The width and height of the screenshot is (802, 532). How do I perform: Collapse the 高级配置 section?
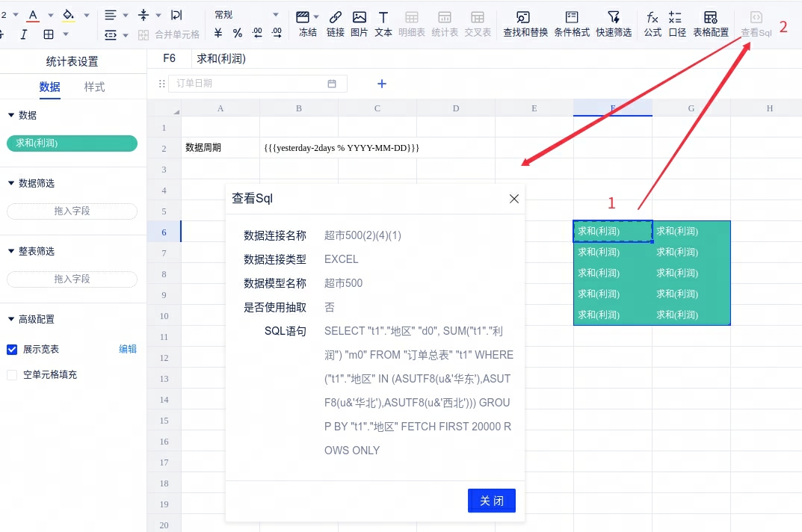11,319
